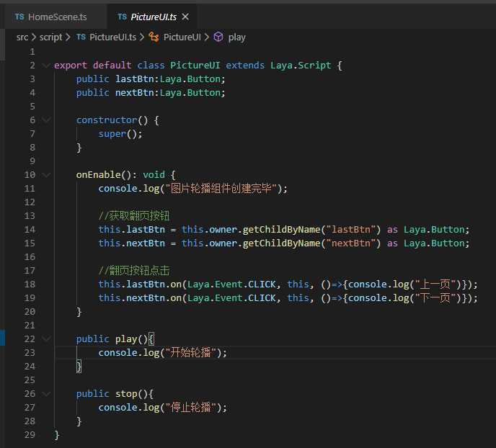Click the 'nextBtn' property declaration on line 4

[x=134, y=93]
